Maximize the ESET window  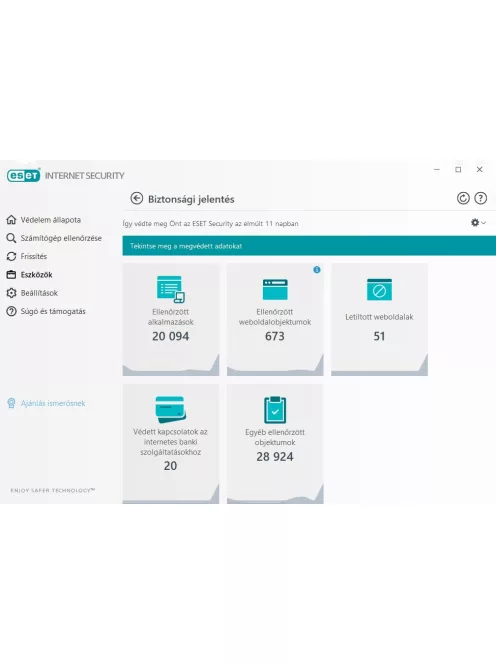click(x=458, y=169)
